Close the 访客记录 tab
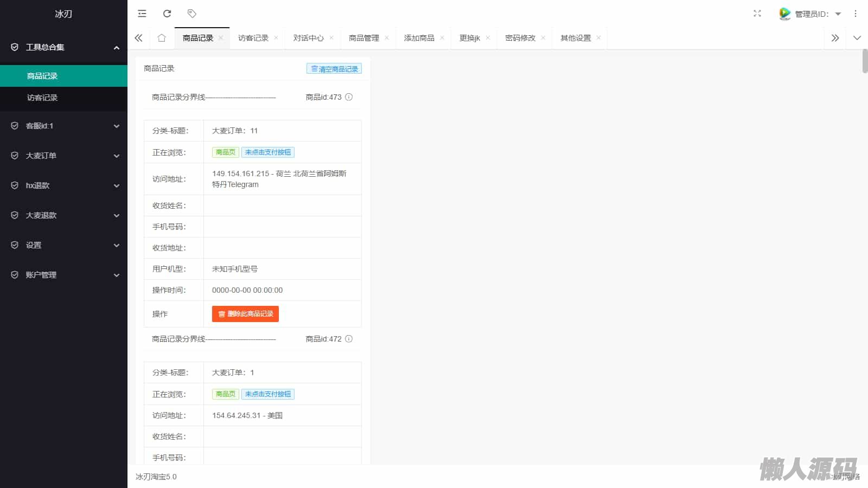 [x=276, y=38]
